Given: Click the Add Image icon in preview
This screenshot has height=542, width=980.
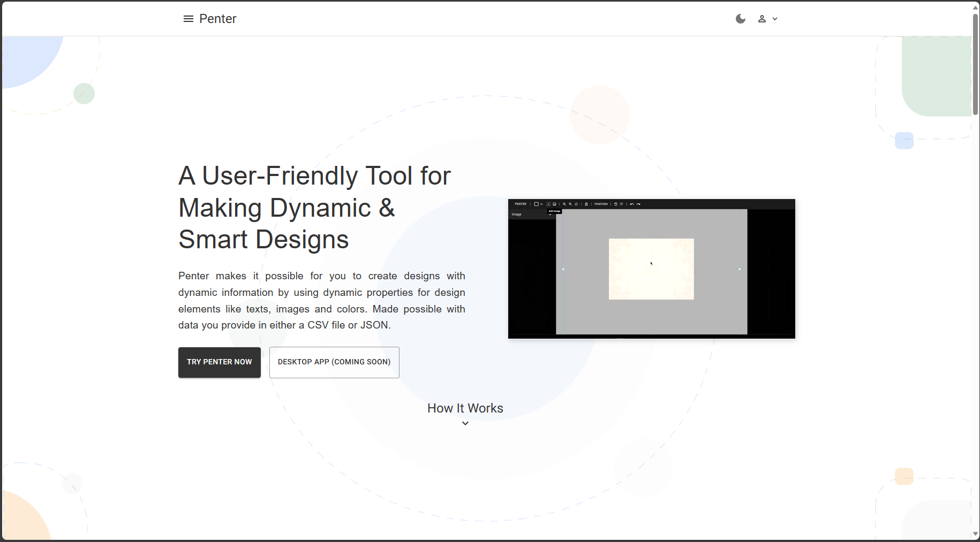Looking at the screenshot, I should (554, 204).
